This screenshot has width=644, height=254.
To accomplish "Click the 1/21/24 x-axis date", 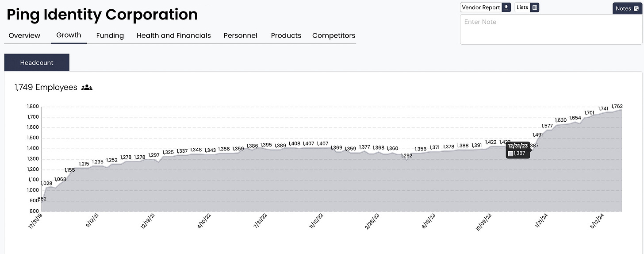I will click(541, 221).
